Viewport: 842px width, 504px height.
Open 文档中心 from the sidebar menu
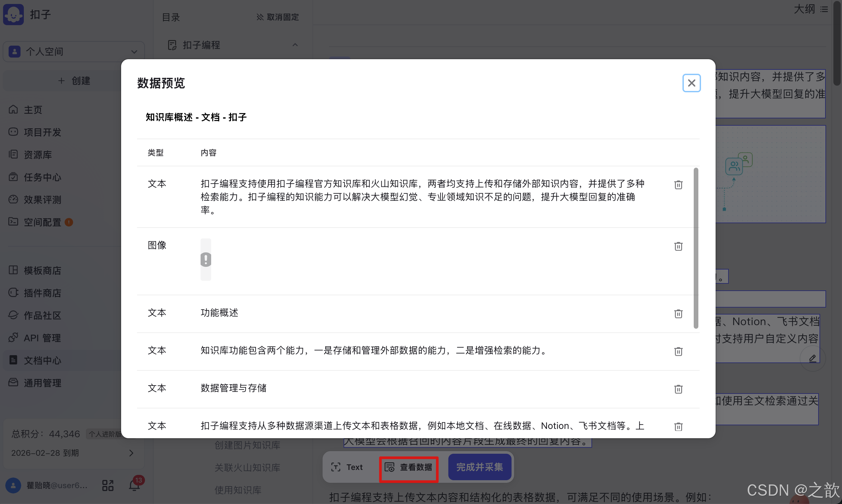[42, 360]
